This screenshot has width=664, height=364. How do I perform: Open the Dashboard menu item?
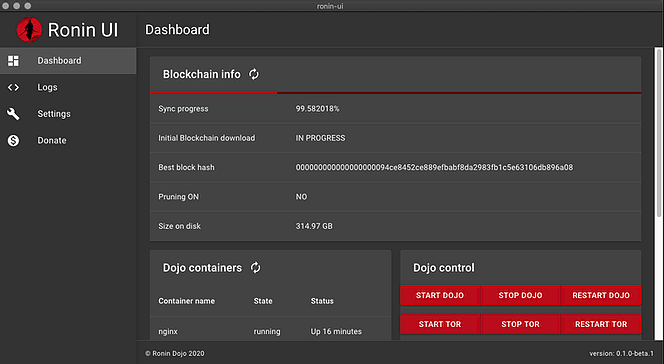(x=68, y=61)
